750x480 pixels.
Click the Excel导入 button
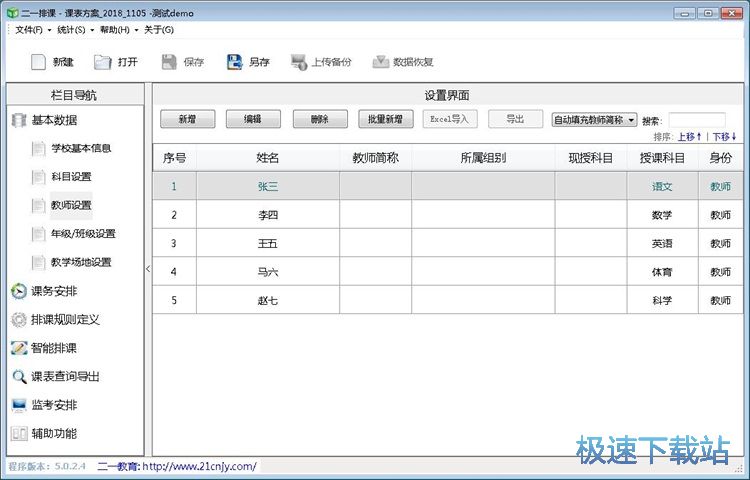(x=450, y=119)
